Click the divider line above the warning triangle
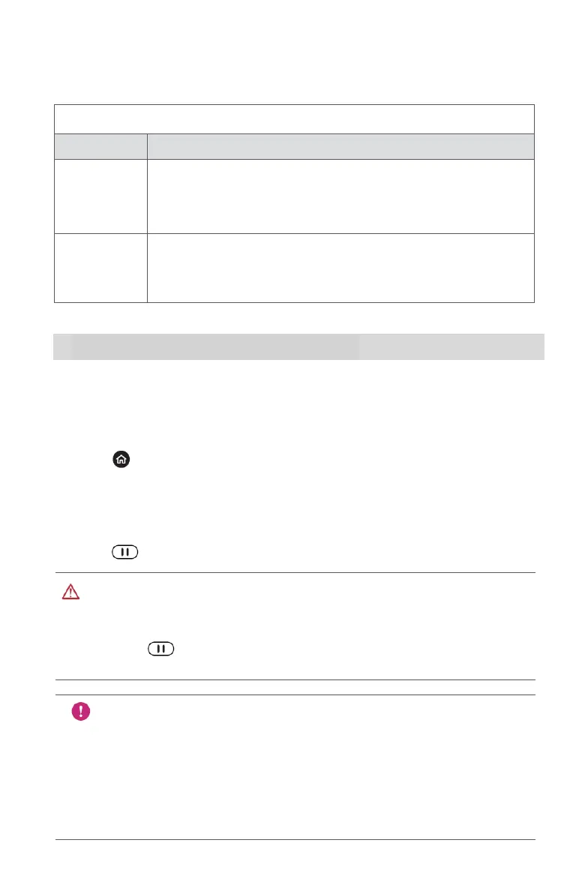The width and height of the screenshot is (588, 873). [294, 573]
